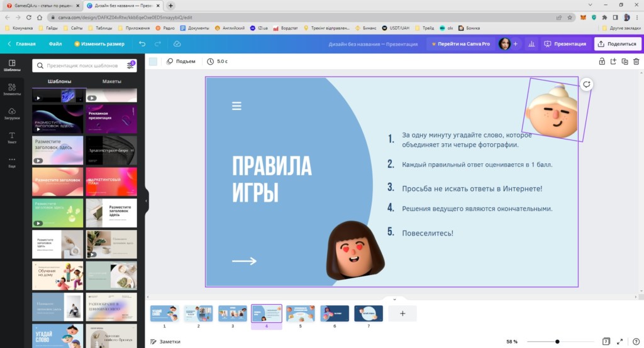644x348 pixels.
Task: Select page 1 thumbnail
Action: coord(164,313)
